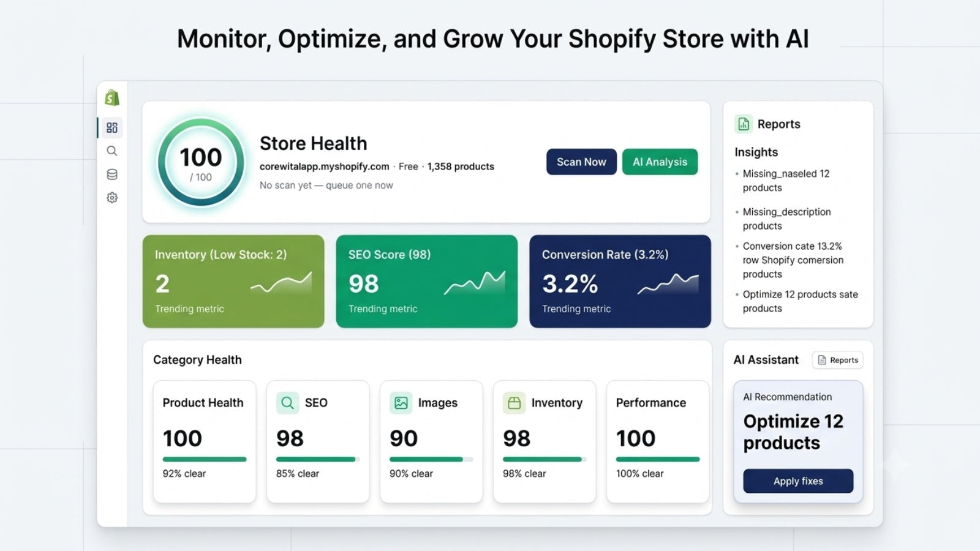Open the dashboard grid sidebar icon
The height and width of the screenshot is (551, 980).
[112, 127]
